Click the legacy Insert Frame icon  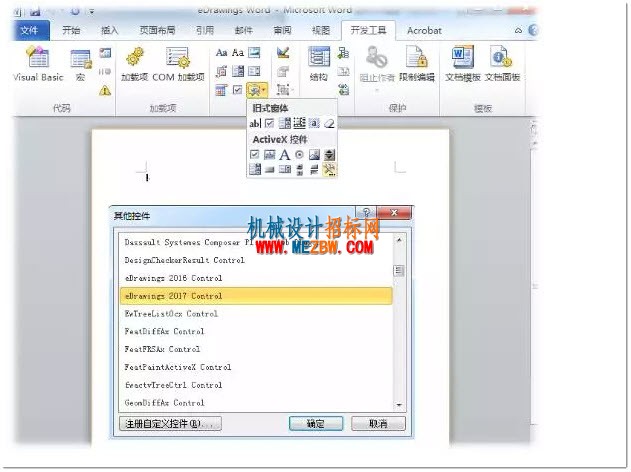pyautogui.click(x=299, y=123)
